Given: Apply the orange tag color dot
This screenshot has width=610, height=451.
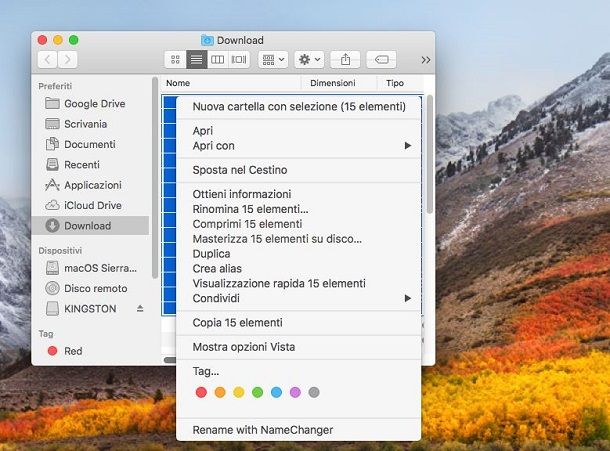Looking at the screenshot, I should tap(220, 392).
